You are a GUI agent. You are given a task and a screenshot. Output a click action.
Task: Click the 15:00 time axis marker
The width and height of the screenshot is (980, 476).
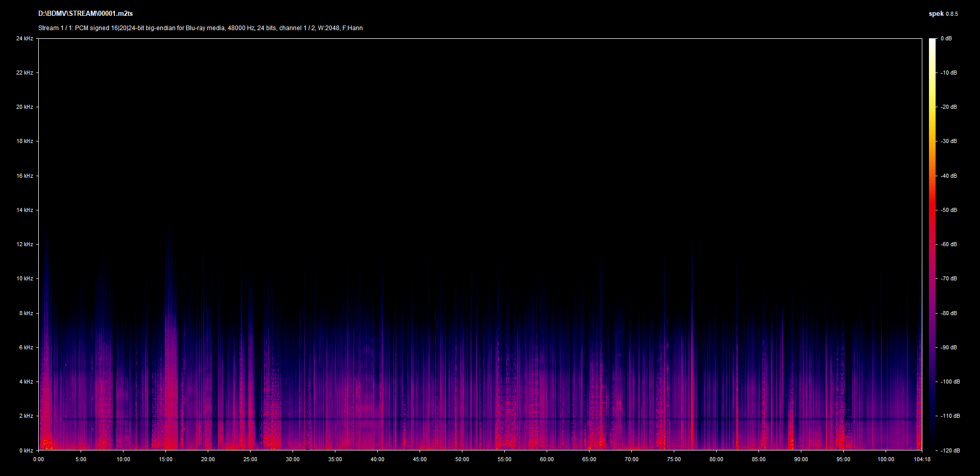[x=165, y=459]
